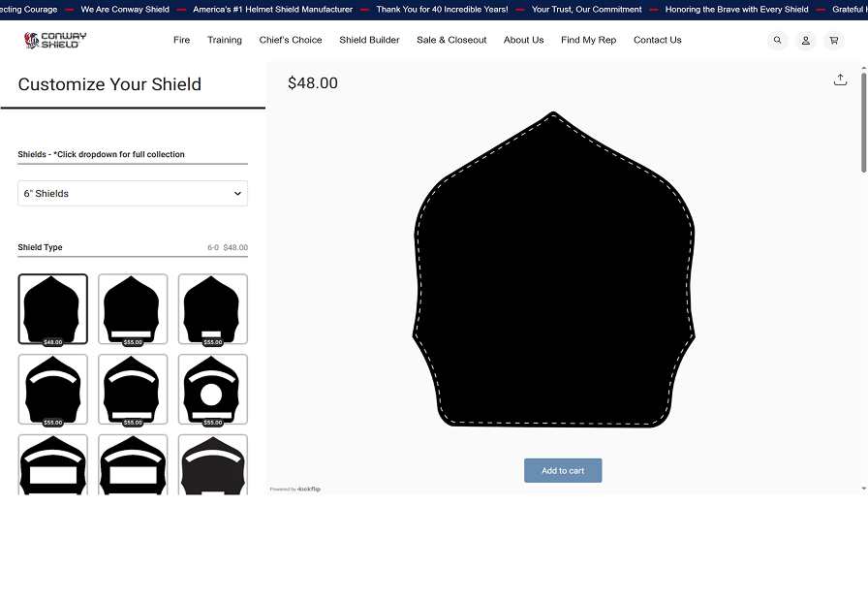Viewport: 868px width, 601px height.
Task: Select the plain solid shield type at $48.00
Action: click(52, 308)
